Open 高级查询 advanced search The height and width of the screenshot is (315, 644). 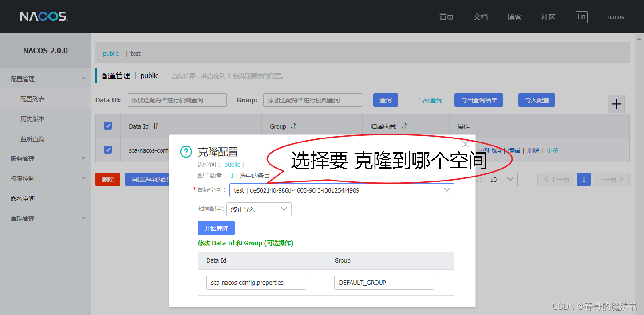(430, 100)
